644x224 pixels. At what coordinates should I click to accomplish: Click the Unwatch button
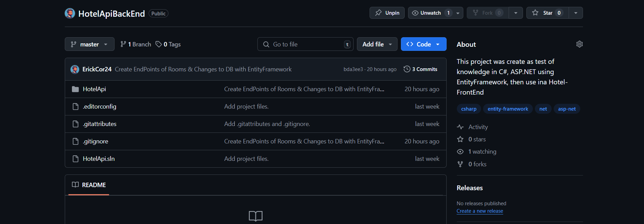point(431,13)
